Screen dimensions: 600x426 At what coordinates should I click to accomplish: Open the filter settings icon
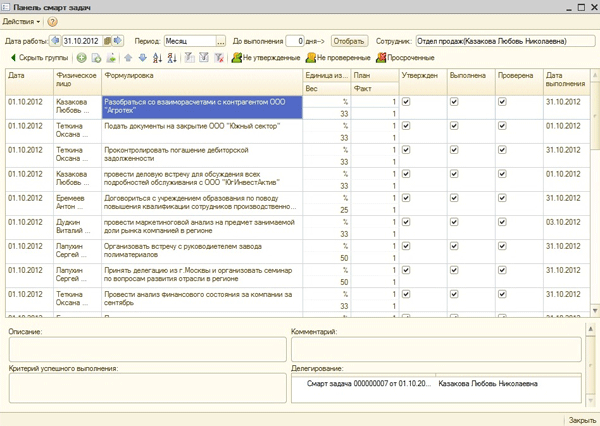point(204,58)
